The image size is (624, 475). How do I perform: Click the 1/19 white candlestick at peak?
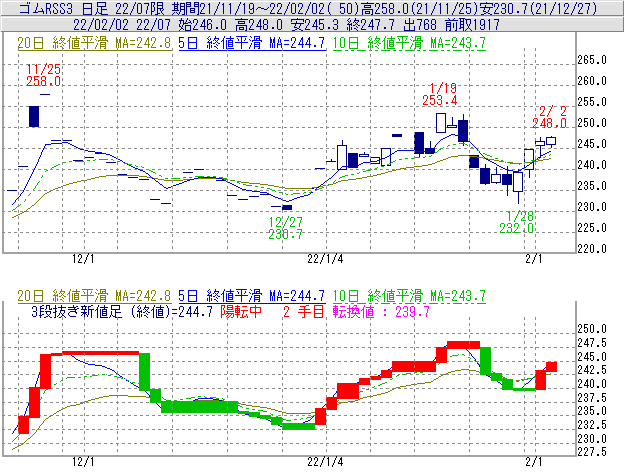pyautogui.click(x=441, y=123)
